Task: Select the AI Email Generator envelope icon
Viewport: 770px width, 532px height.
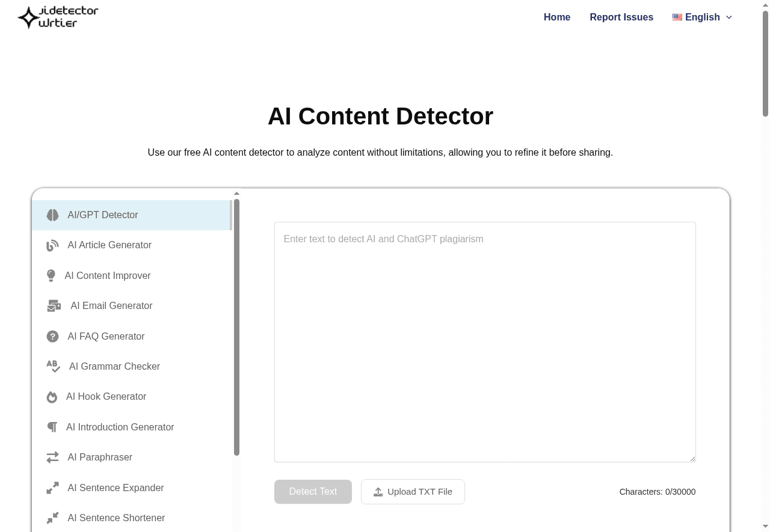Action: tap(54, 305)
